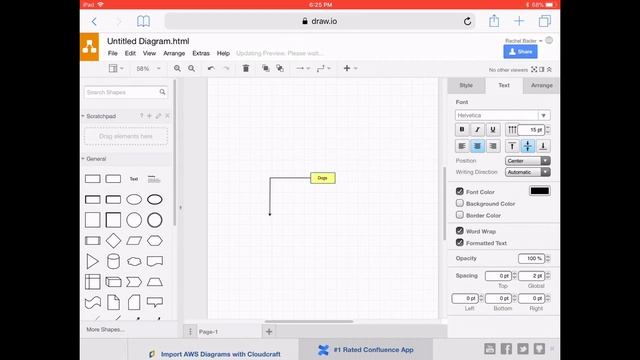This screenshot has width=640, height=360.
Task: Select the yellow Dogs shape on canvas
Action: click(x=323, y=178)
